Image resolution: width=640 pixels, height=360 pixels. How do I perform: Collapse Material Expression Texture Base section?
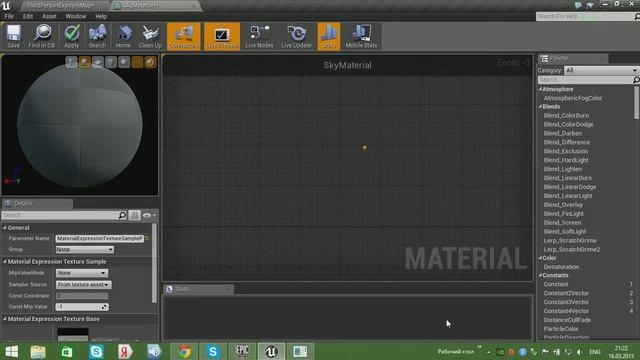click(x=5, y=319)
